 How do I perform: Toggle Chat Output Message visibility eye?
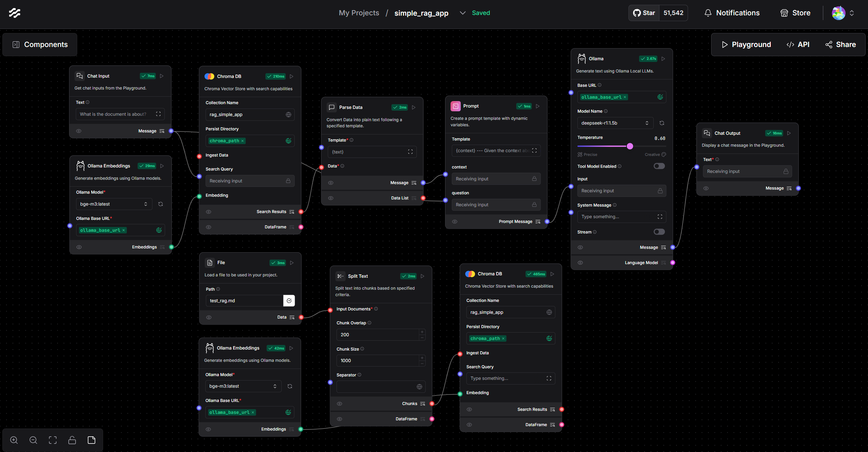(706, 188)
